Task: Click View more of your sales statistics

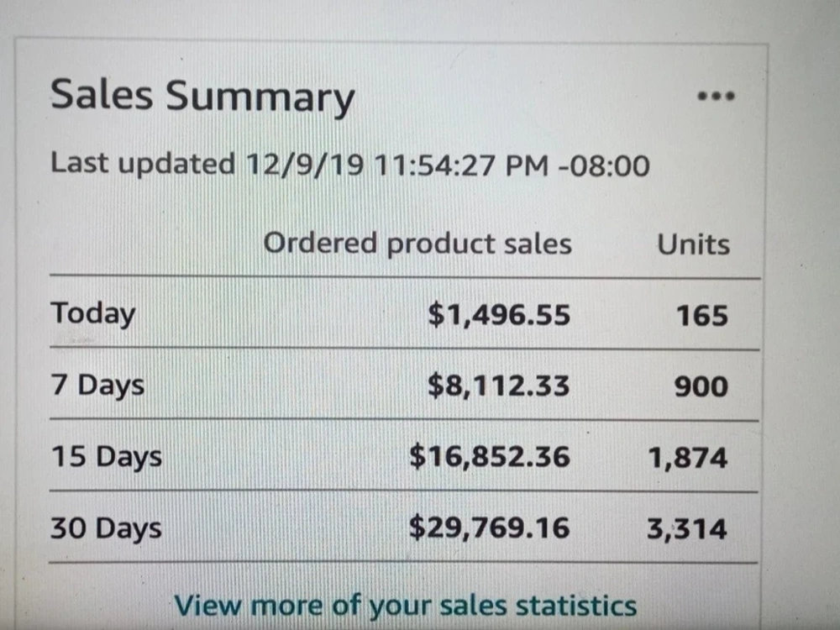Action: 406,606
